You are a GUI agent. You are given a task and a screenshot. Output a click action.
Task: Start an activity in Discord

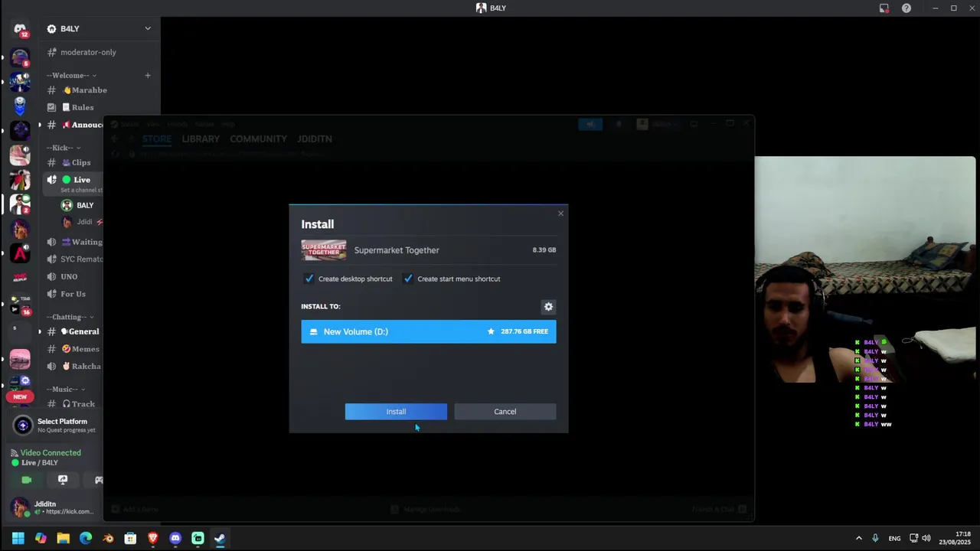pyautogui.click(x=99, y=480)
